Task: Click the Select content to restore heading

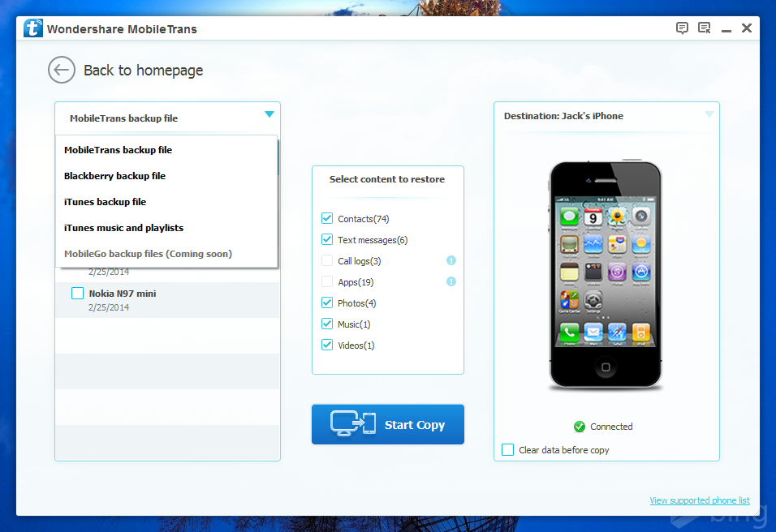Action: pos(387,179)
